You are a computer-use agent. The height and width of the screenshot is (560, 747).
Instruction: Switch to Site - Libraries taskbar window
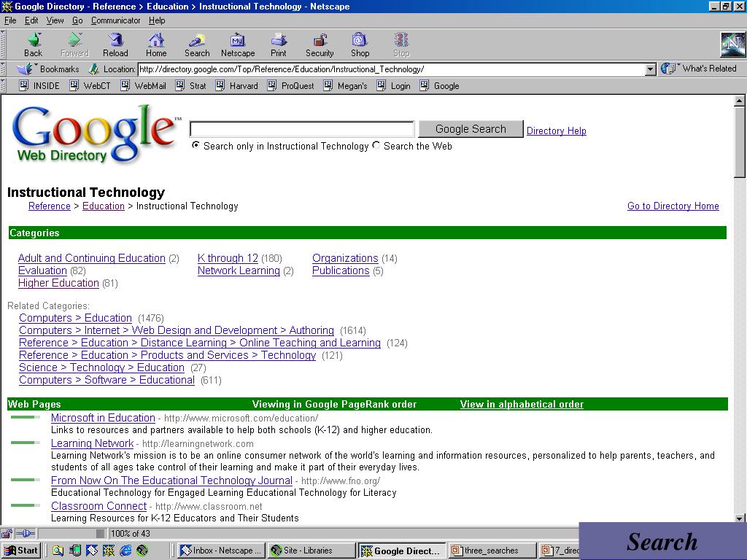(311, 551)
